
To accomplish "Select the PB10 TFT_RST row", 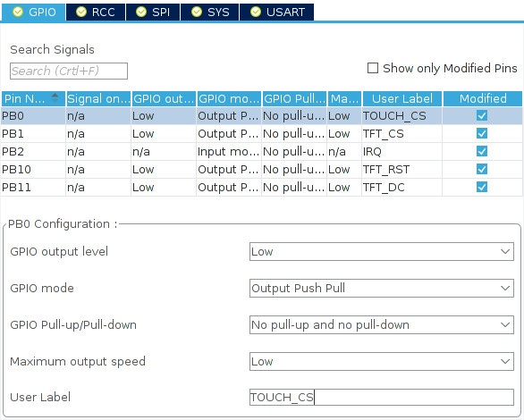I will tap(261, 169).
